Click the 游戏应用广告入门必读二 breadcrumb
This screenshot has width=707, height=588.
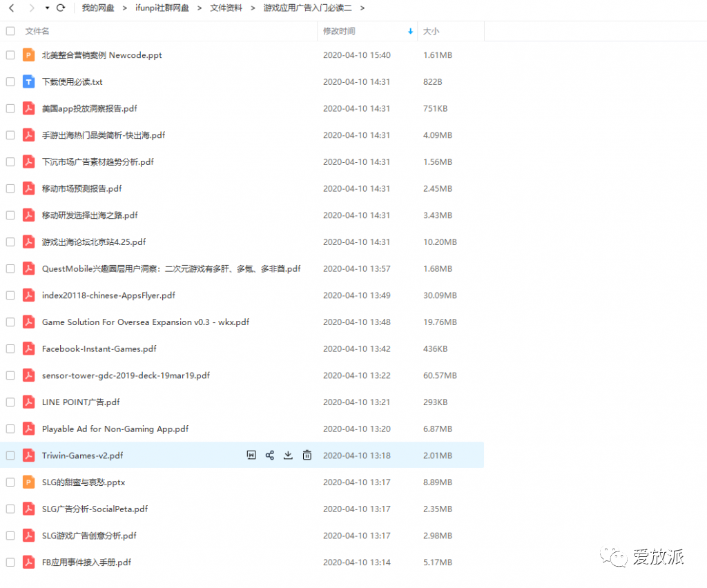[307, 8]
